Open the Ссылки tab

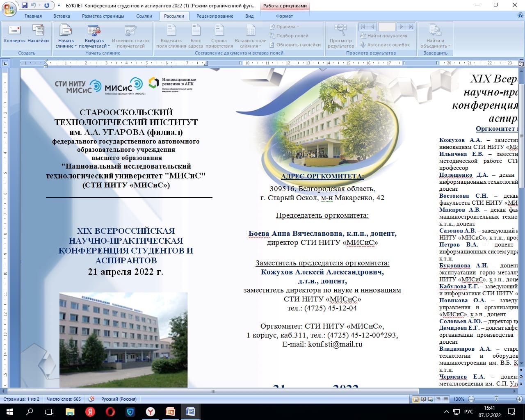pos(144,16)
